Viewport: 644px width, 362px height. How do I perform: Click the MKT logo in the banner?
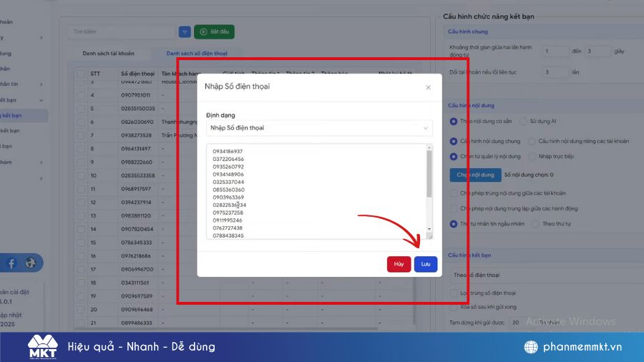coord(42,347)
